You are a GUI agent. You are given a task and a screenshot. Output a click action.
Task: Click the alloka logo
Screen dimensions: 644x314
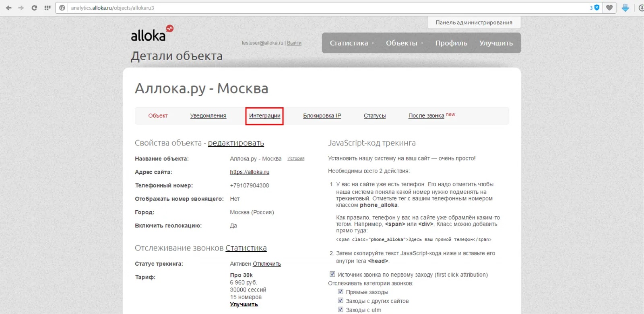click(152, 33)
